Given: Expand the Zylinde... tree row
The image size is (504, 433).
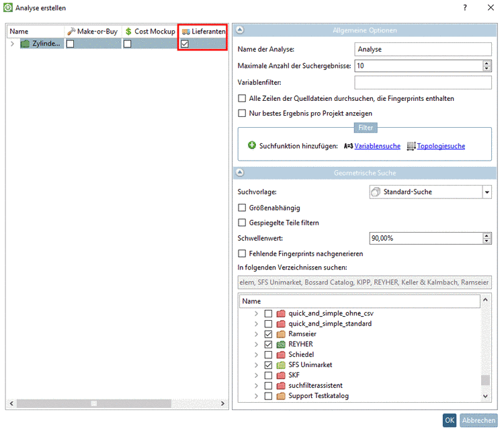Looking at the screenshot, I should click(12, 44).
